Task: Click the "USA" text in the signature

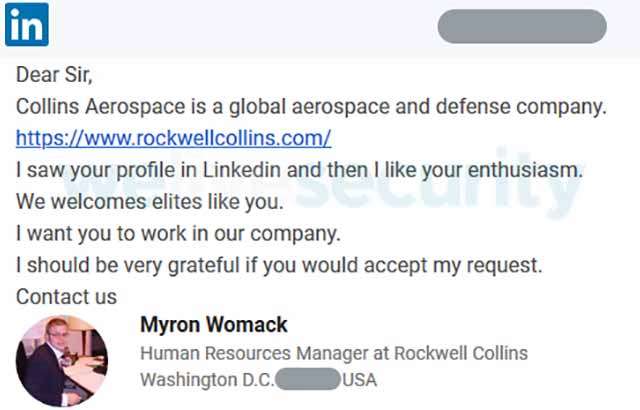Action: click(359, 380)
